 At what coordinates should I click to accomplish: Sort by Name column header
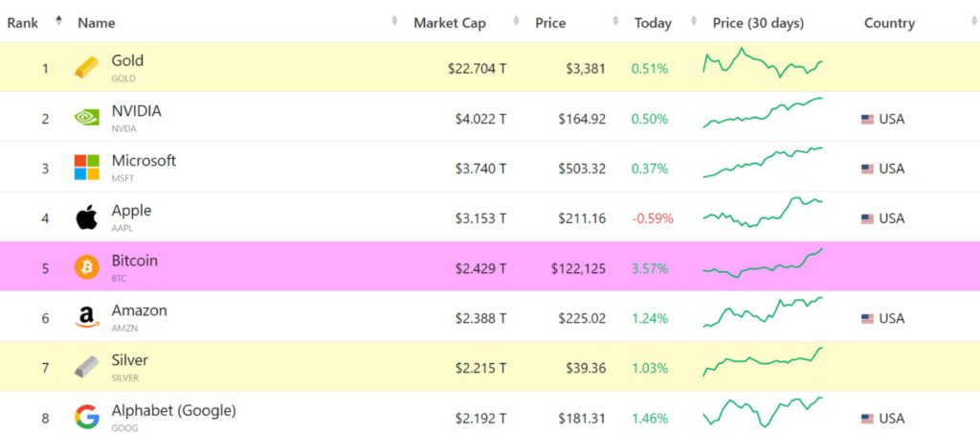pos(96,23)
